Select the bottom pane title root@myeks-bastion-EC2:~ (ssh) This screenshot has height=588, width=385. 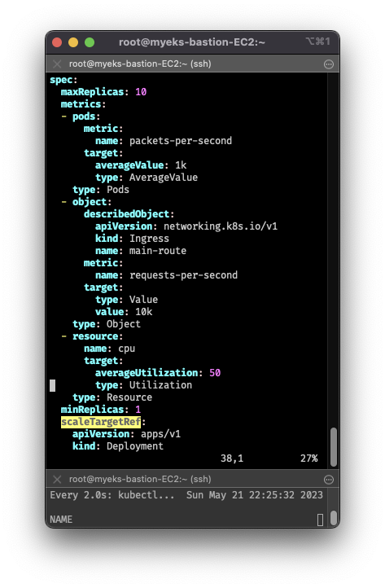pyautogui.click(x=140, y=479)
